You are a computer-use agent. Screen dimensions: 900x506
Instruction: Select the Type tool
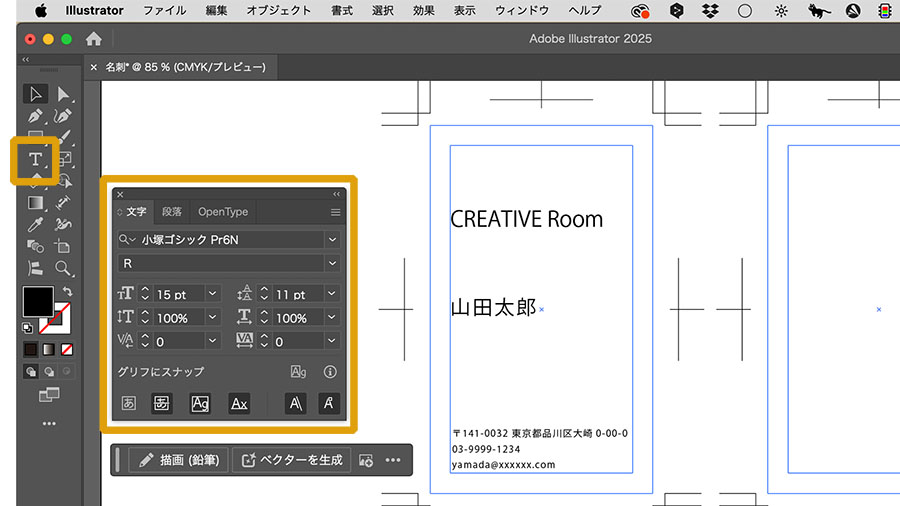click(35, 159)
